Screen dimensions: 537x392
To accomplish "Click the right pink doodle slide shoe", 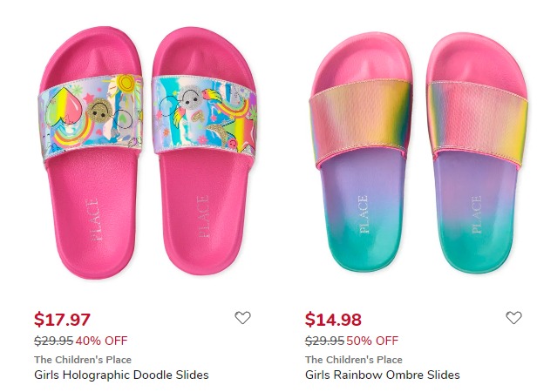I will [205, 151].
